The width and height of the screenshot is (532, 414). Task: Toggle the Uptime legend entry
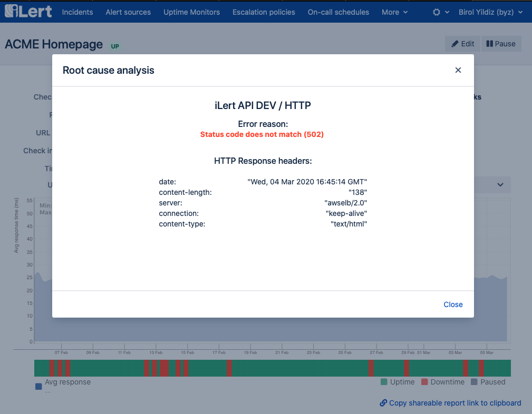tap(398, 382)
